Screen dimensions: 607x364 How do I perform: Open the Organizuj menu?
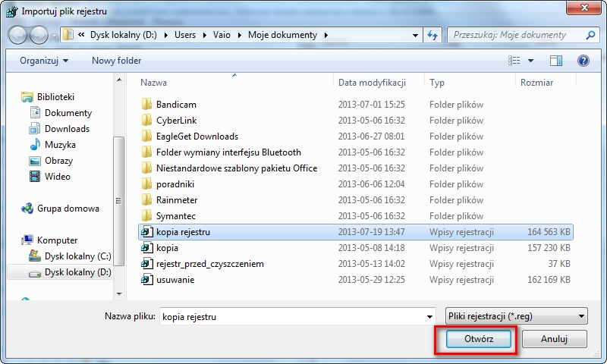coord(44,61)
